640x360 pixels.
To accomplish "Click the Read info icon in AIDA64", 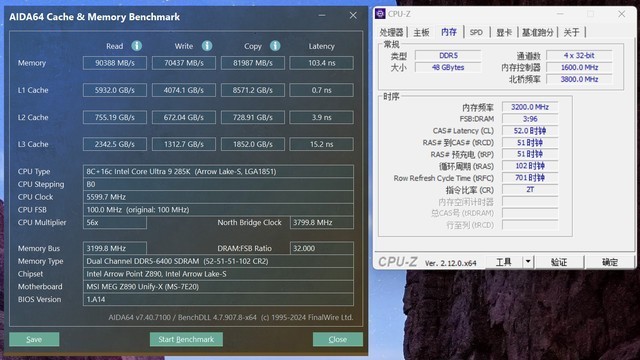I will pyautogui.click(x=137, y=46).
